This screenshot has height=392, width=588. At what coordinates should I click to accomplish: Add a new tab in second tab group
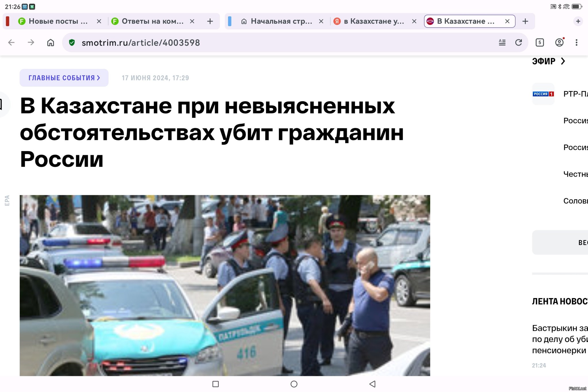(525, 21)
